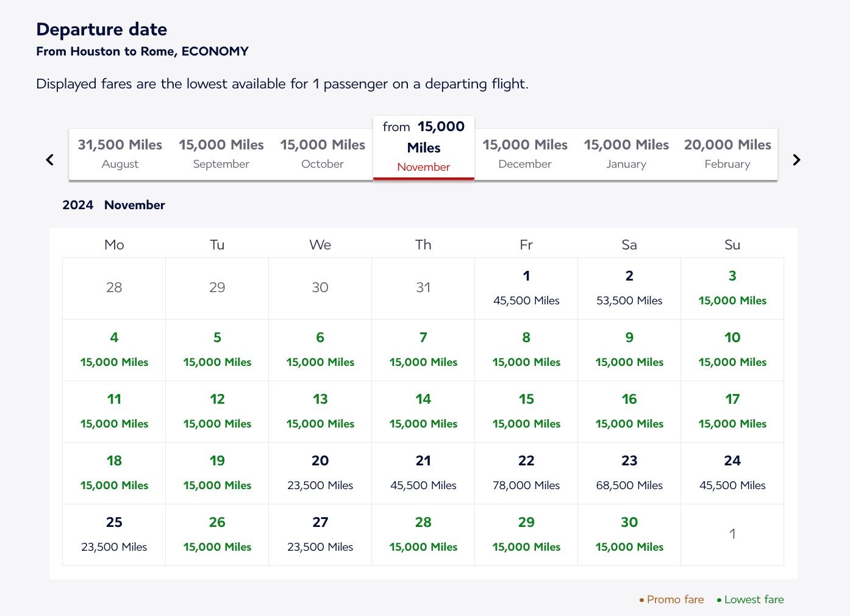The image size is (850, 616).
Task: Switch to January fares tab
Action: pyautogui.click(x=626, y=154)
